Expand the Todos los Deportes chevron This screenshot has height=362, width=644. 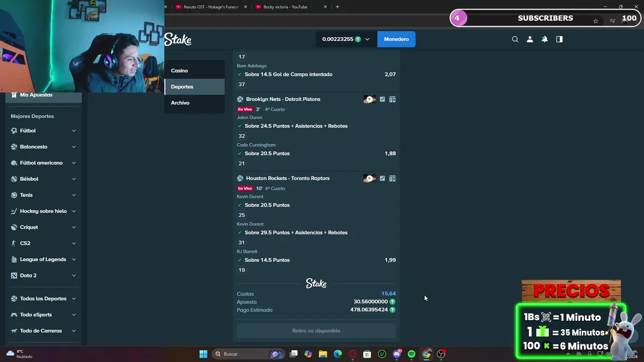73,299
